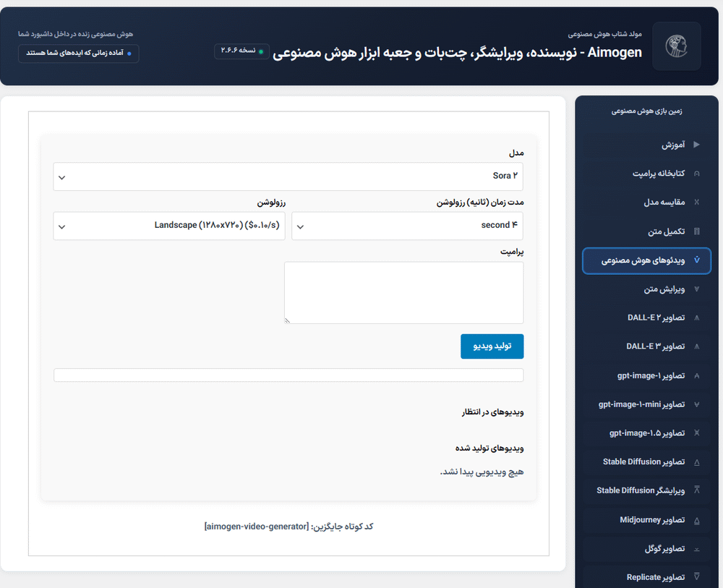The height and width of the screenshot is (588, 723).
Task: Click the تصاویر Stable Diffusion icon
Action: (698, 462)
